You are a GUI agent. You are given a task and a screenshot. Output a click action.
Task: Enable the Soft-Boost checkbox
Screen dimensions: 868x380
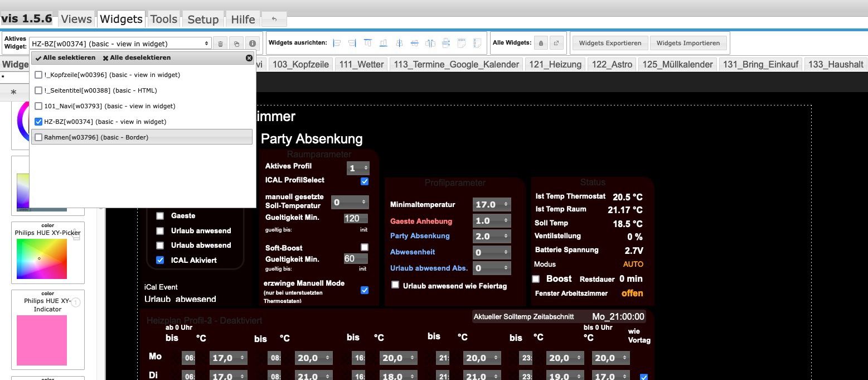[x=365, y=247]
